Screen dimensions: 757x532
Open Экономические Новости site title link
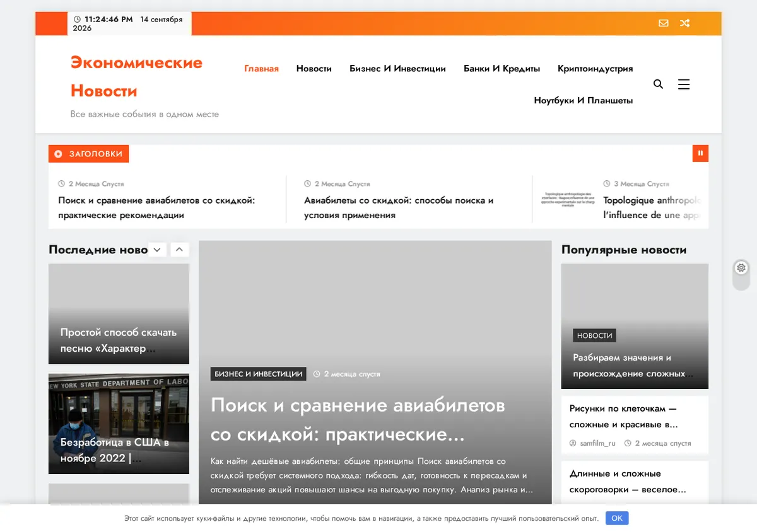pos(136,76)
